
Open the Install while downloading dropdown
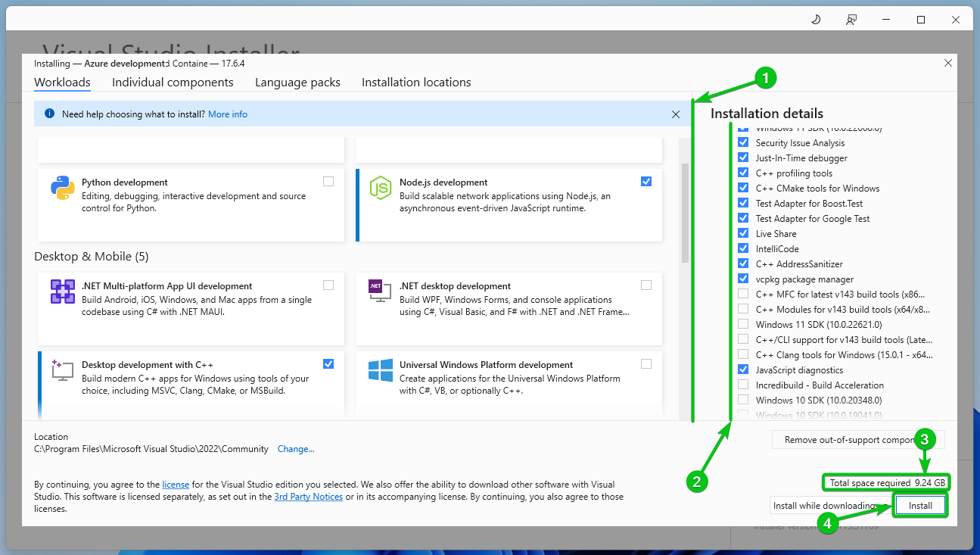(831, 505)
